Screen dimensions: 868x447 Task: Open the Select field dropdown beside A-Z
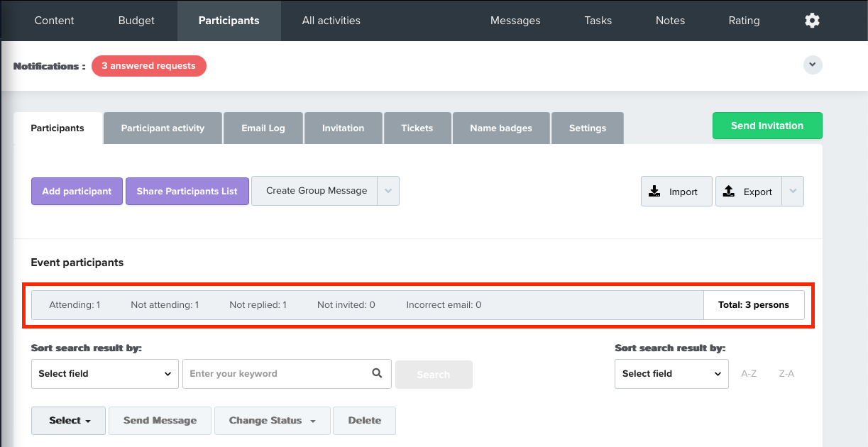coord(671,374)
